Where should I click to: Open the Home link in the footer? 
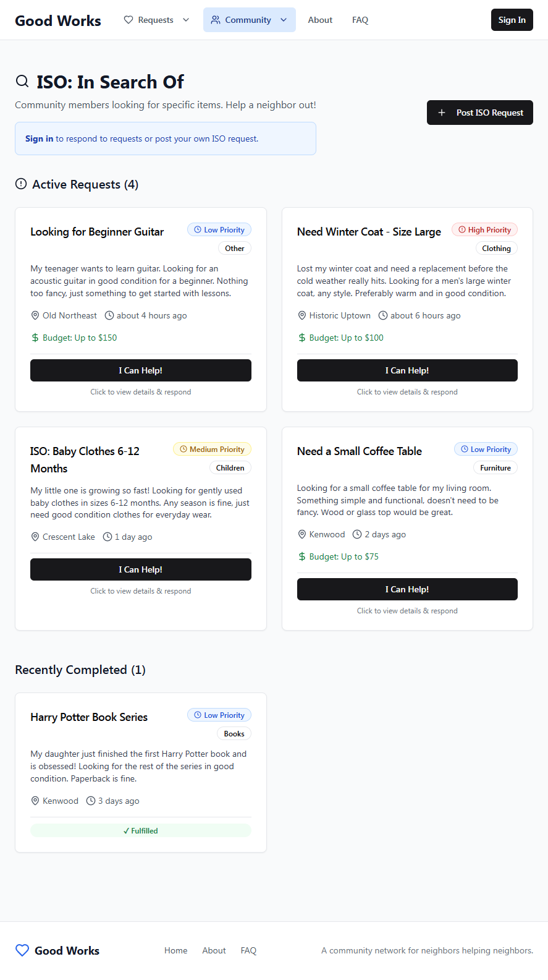176,950
